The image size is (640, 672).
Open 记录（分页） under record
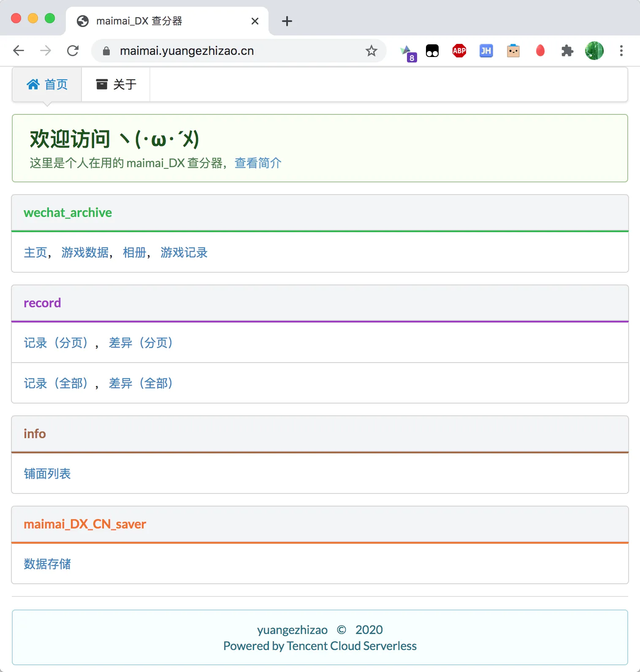click(56, 343)
